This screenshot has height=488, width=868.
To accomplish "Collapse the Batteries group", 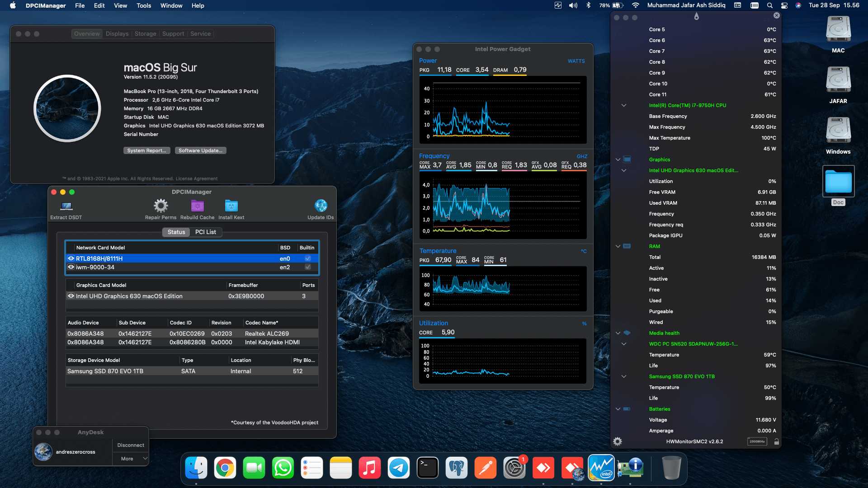I will [x=618, y=409].
